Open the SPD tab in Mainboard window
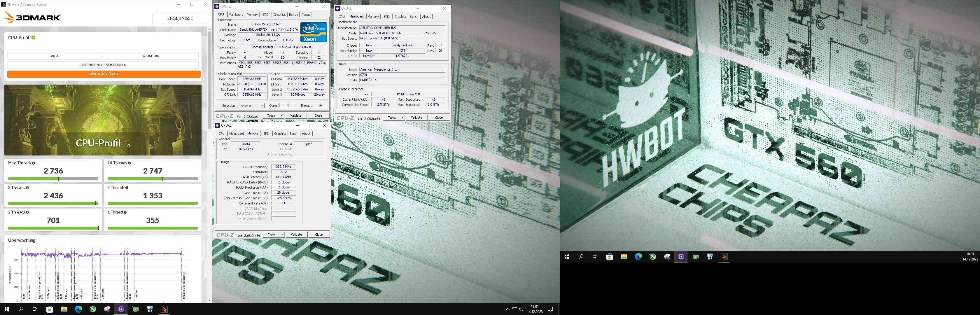 tap(386, 17)
